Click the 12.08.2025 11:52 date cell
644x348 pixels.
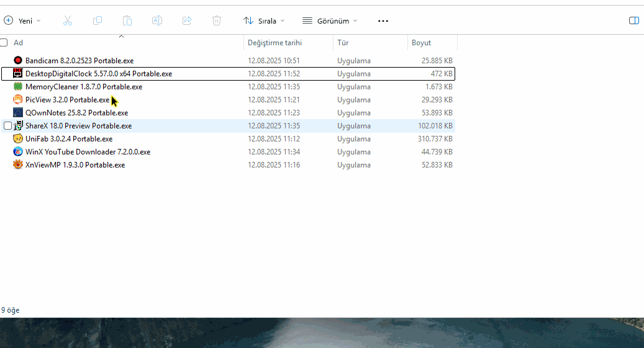274,74
